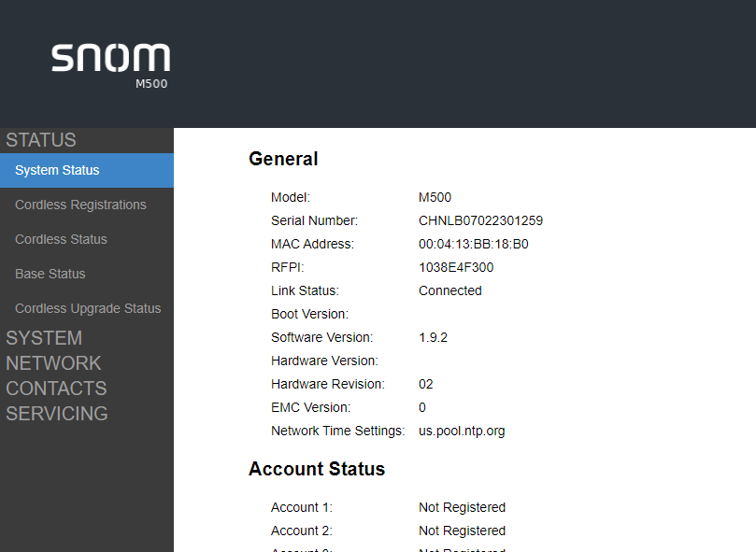The width and height of the screenshot is (756, 552).
Task: Click the MAC address value 00:04:13:BB:18:B0
Action: point(473,244)
